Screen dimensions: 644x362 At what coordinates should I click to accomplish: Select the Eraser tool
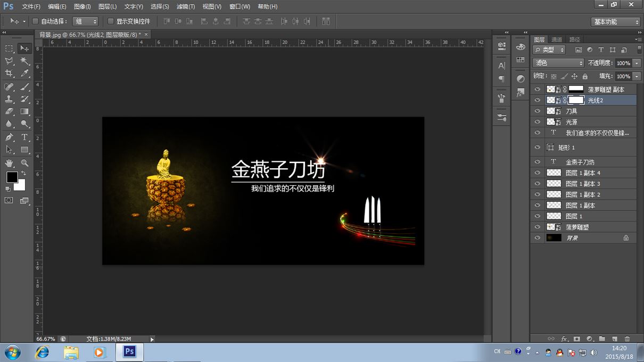coord(9,112)
